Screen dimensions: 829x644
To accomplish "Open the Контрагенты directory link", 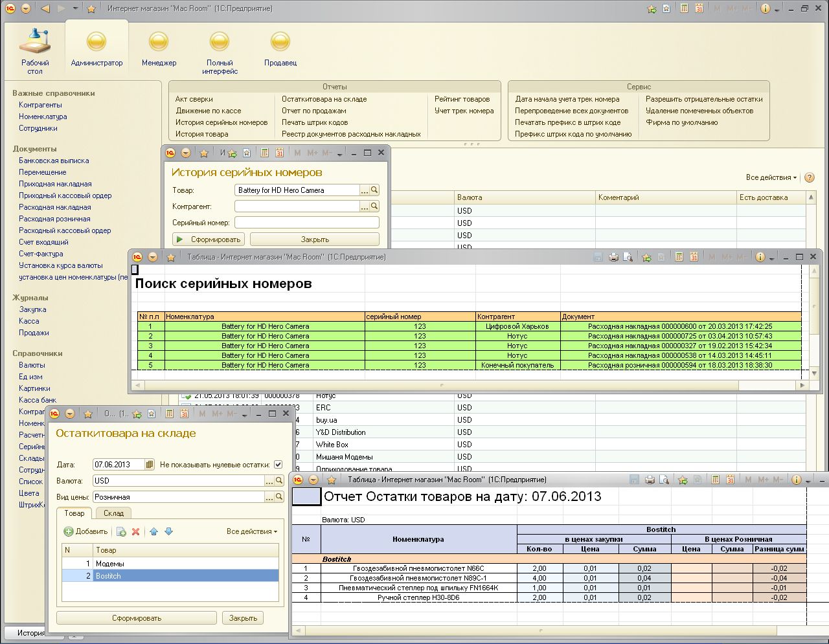I will click(40, 105).
